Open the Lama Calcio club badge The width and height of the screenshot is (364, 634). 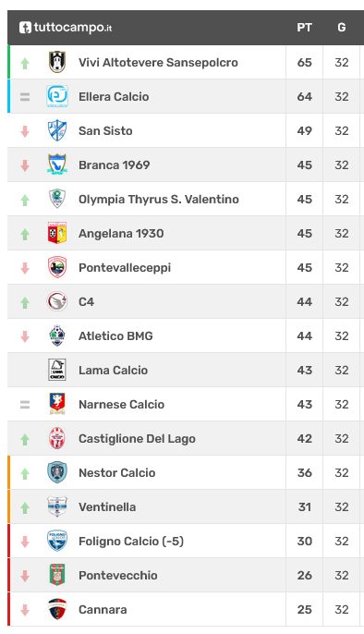click(57, 370)
